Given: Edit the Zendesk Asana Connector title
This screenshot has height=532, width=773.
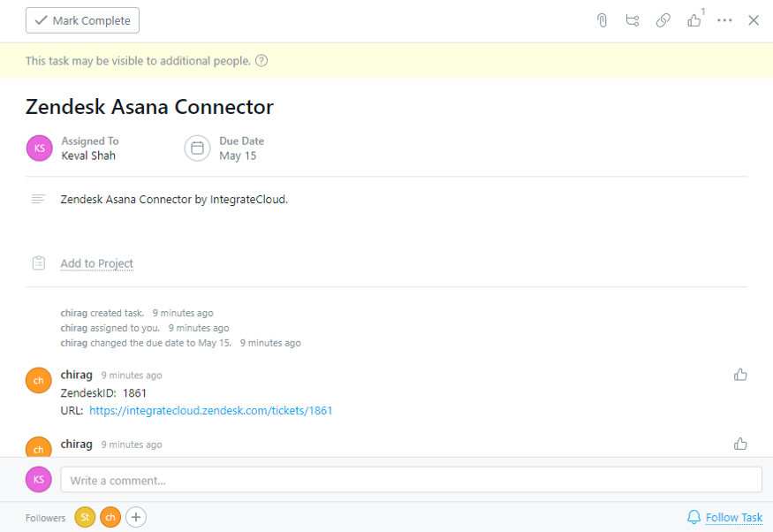Looking at the screenshot, I should click(x=149, y=107).
